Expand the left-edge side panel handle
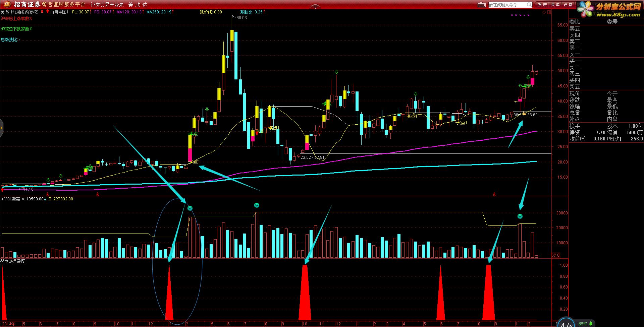Viewport: 644px width, 327px height. (x=1, y=128)
